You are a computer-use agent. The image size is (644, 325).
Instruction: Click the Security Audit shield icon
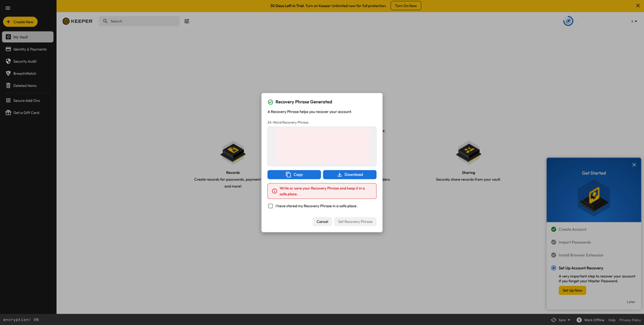pos(8,61)
